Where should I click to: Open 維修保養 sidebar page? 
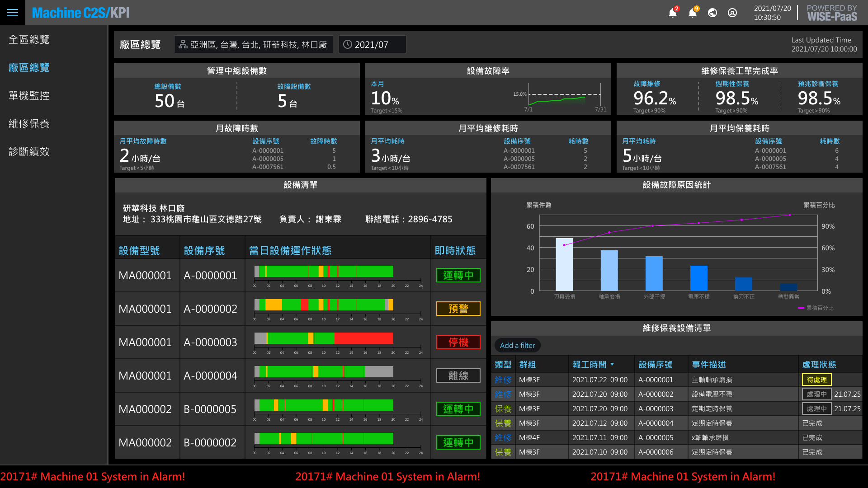click(x=29, y=124)
